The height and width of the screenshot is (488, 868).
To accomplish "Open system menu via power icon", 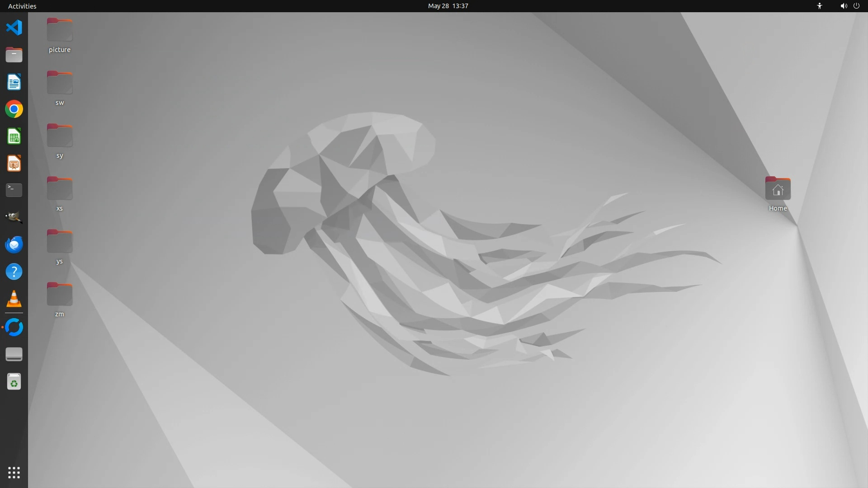I will [856, 6].
